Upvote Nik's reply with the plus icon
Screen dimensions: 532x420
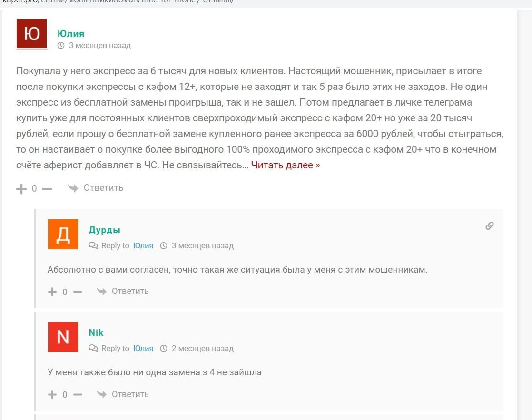click(52, 395)
